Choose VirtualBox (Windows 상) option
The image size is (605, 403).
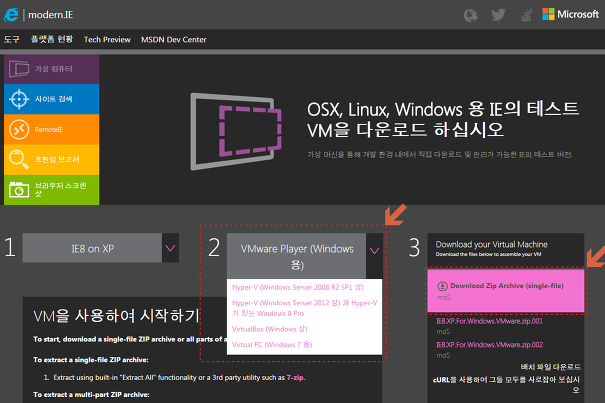point(270,329)
